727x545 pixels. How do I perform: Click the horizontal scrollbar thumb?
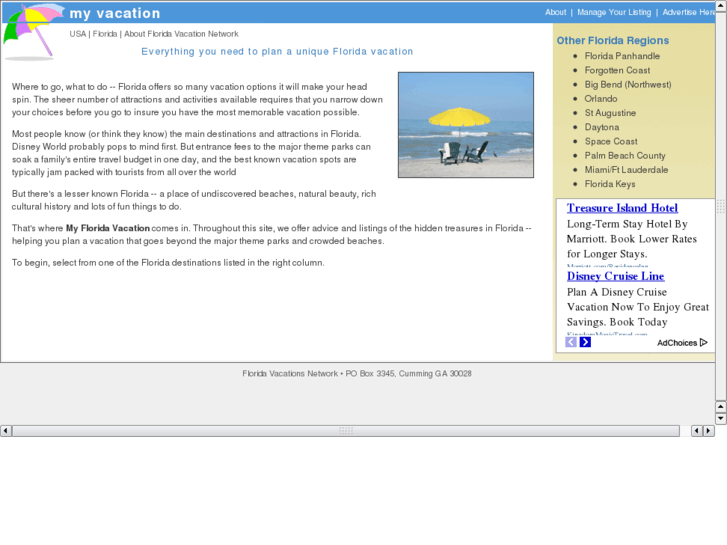[x=346, y=431]
